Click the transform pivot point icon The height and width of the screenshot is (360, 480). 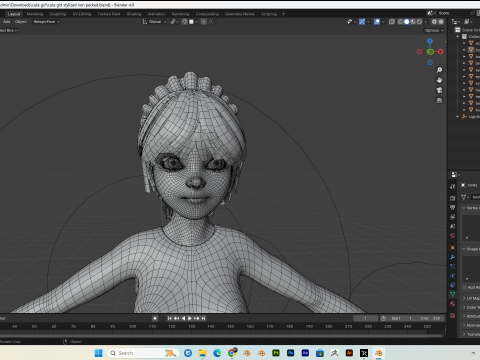click(x=174, y=22)
